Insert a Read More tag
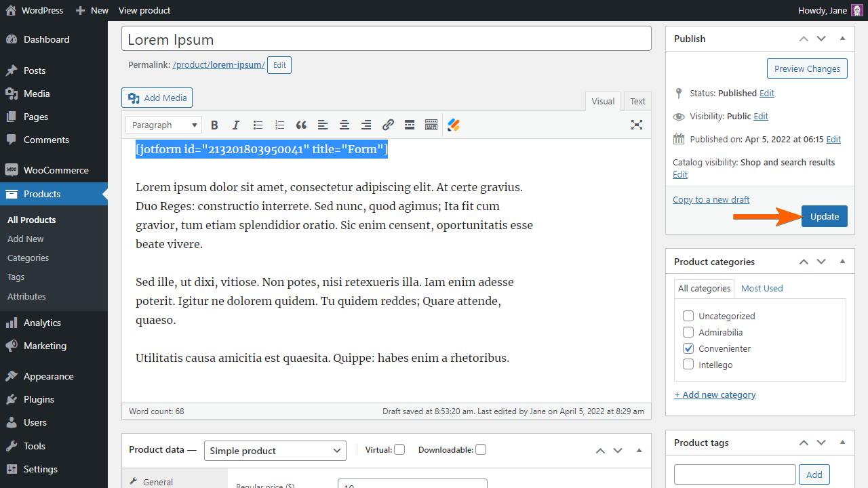This screenshot has width=868, height=488. pyautogui.click(x=410, y=125)
